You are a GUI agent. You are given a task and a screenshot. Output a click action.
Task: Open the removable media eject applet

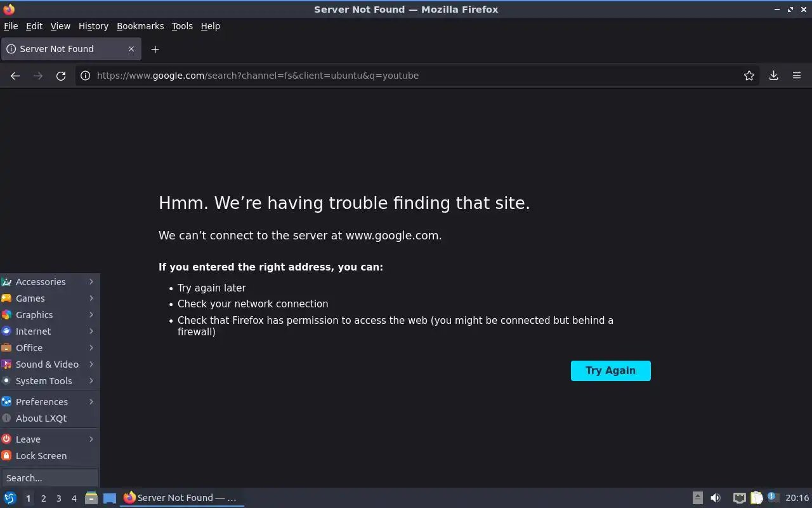pos(698,498)
